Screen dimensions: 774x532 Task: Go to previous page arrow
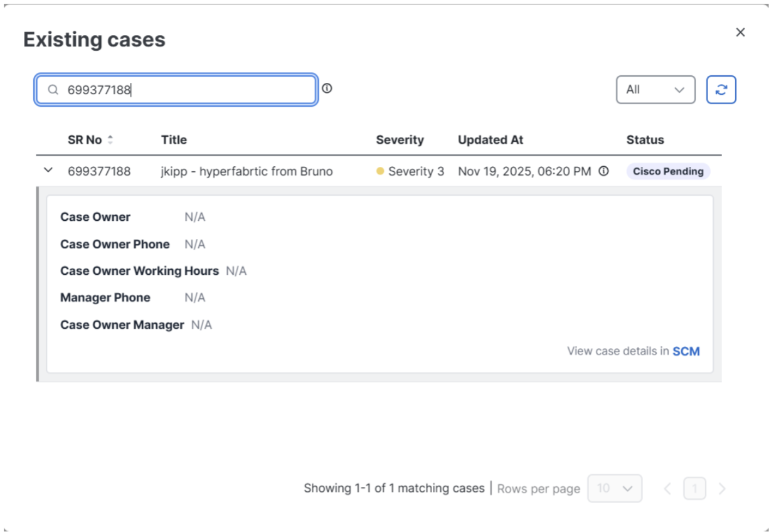[x=667, y=489]
